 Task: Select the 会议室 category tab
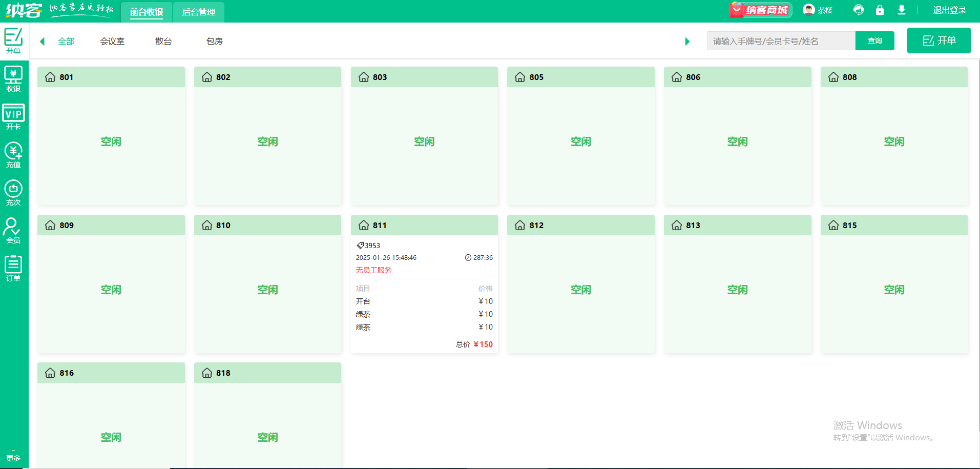coord(112,42)
